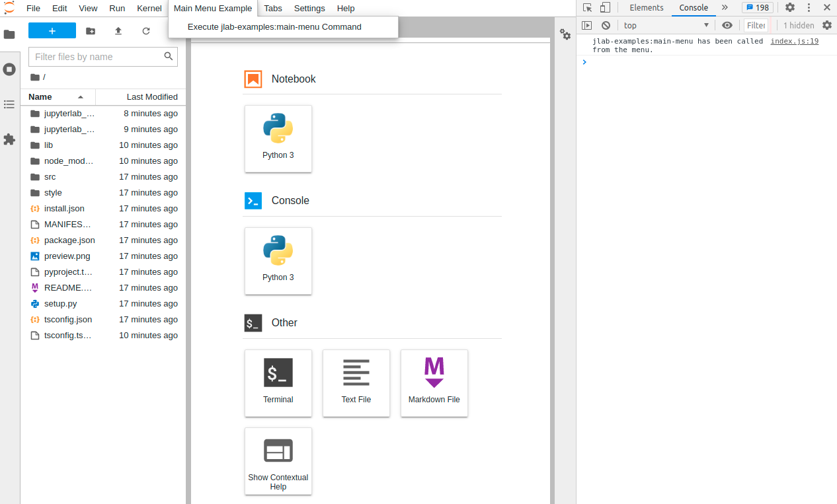Viewport: 837px width, 504px height.
Task: Select Execute jlab-examples:main-menu Command entry
Action: [283, 27]
